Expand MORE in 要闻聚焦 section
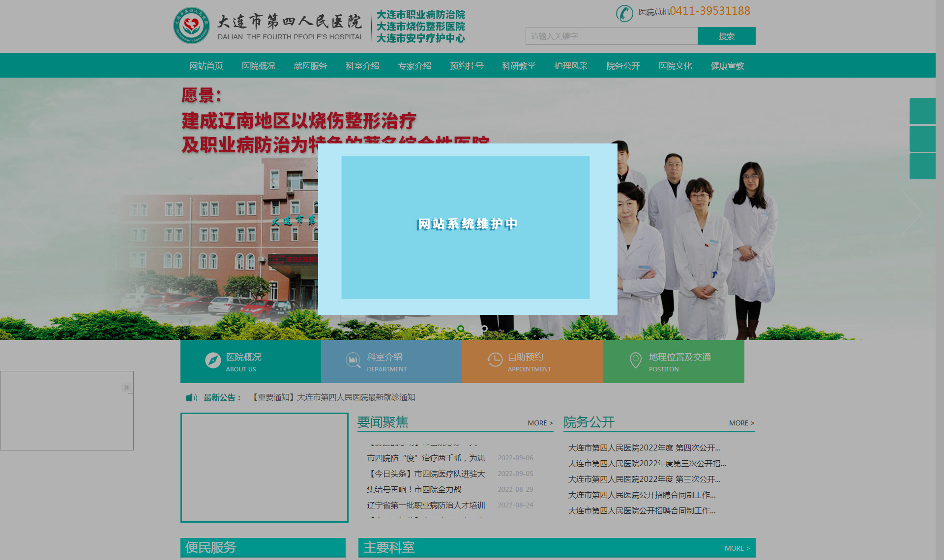 point(540,423)
